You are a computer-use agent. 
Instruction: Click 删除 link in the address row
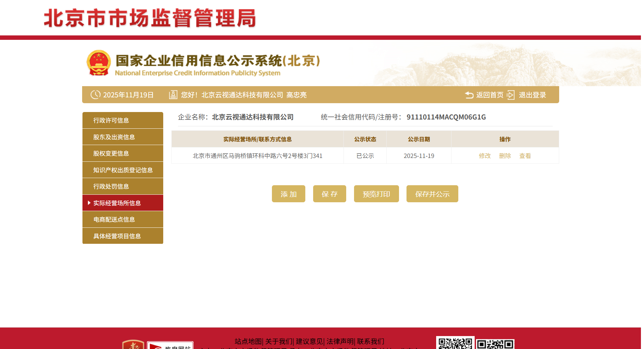click(x=505, y=156)
